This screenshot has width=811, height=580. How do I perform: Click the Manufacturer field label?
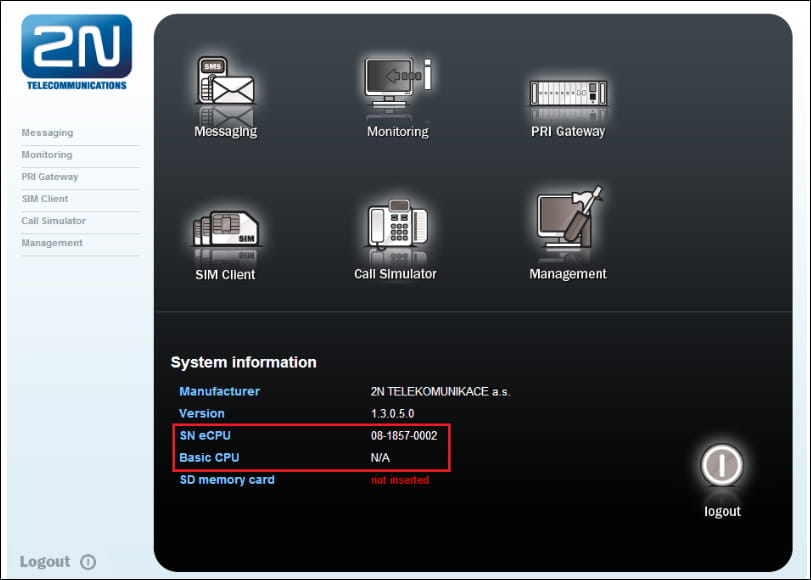[219, 392]
